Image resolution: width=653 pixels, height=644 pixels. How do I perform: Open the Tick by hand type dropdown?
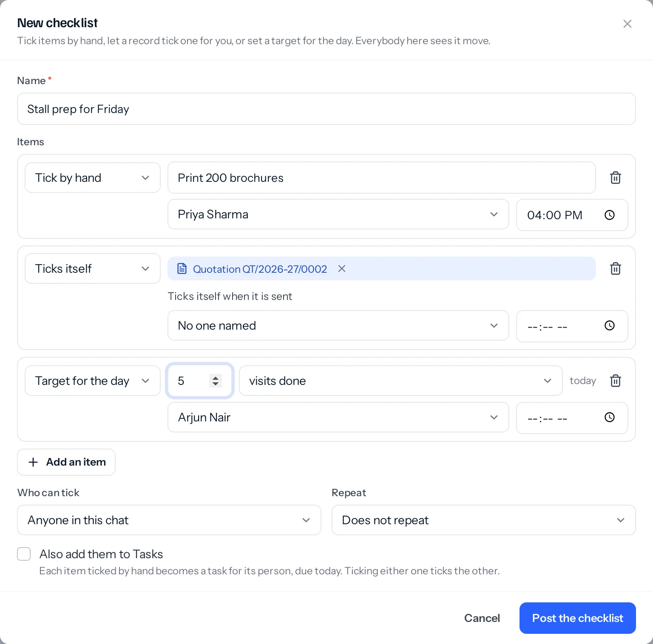(93, 178)
